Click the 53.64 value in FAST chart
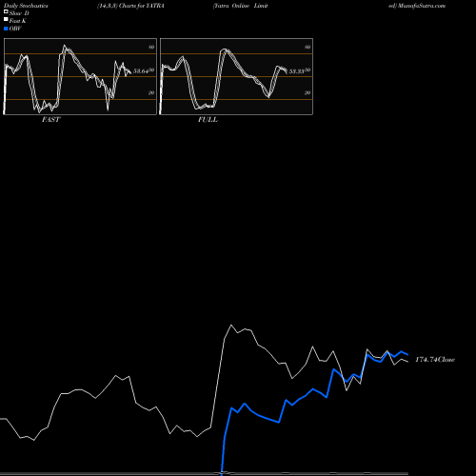Screen dimensions: 476x476 pyautogui.click(x=141, y=71)
